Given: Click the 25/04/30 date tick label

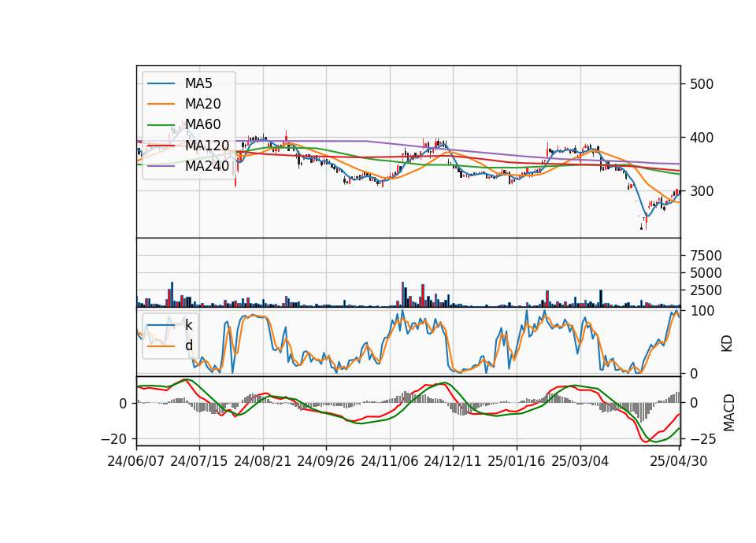Looking at the screenshot, I should click(679, 461).
